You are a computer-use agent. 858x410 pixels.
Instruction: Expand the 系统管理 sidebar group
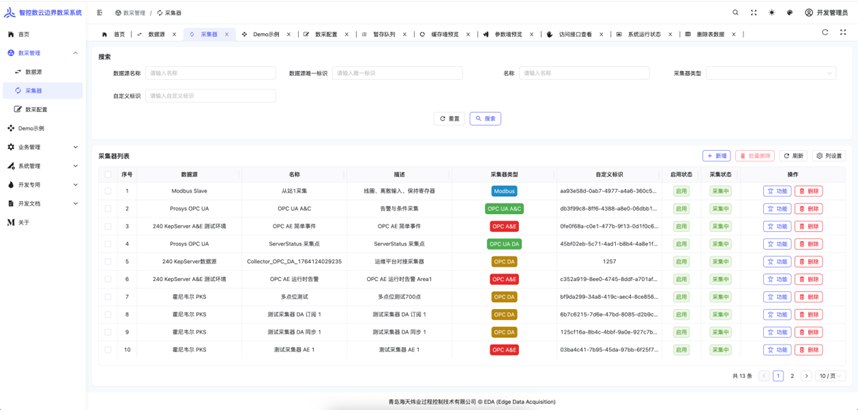coord(43,166)
